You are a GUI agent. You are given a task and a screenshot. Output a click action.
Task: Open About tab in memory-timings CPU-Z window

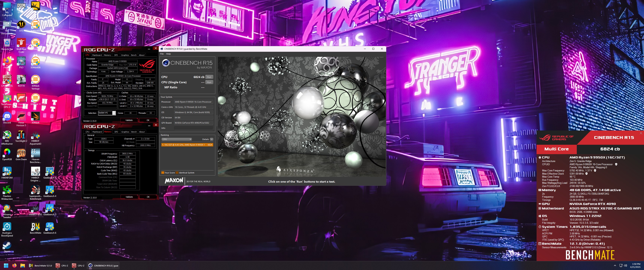pos(142,132)
